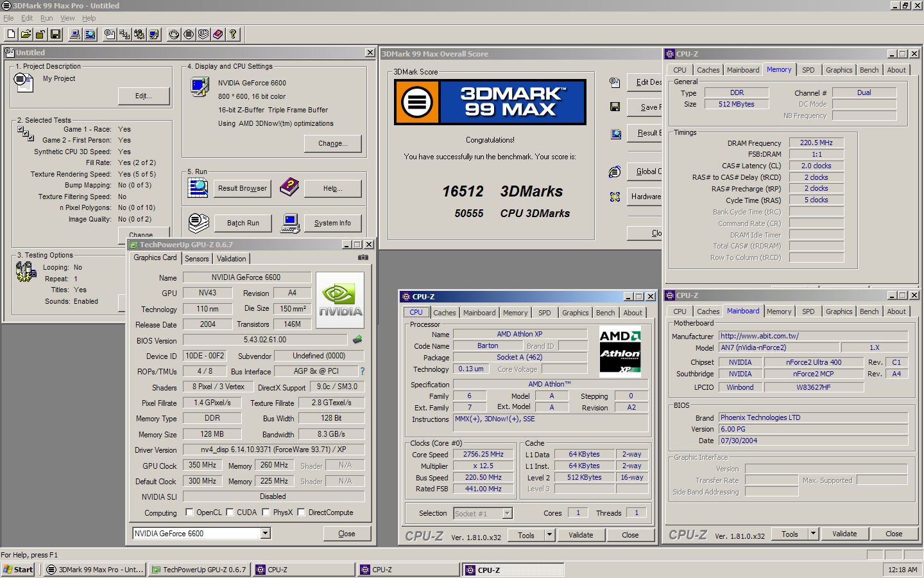Click the Result Browser magnifier toolbar icon

90,35
